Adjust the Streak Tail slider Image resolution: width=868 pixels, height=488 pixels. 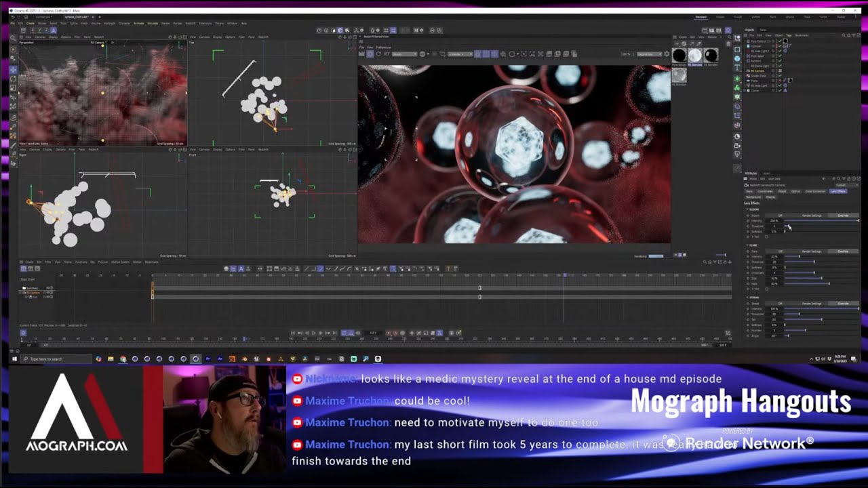tap(821, 319)
